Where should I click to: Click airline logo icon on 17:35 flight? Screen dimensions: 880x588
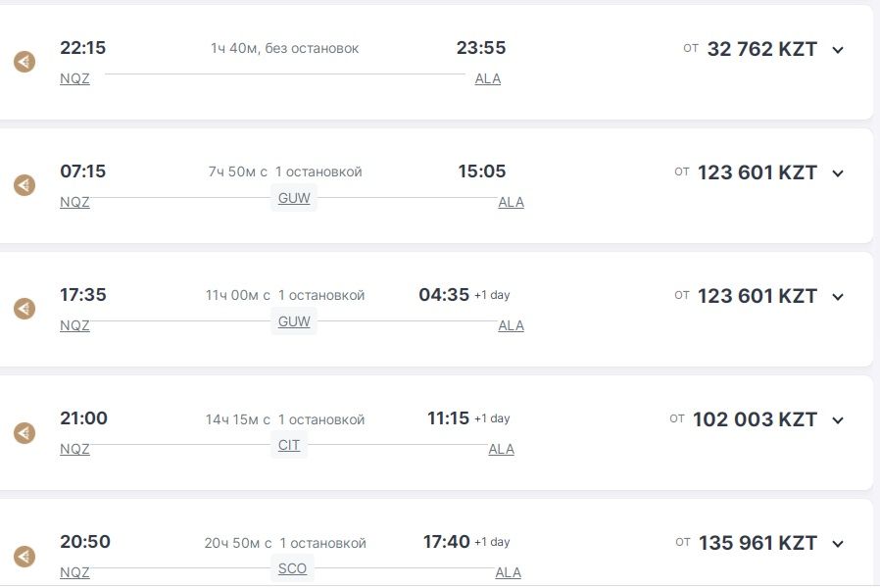[24, 309]
